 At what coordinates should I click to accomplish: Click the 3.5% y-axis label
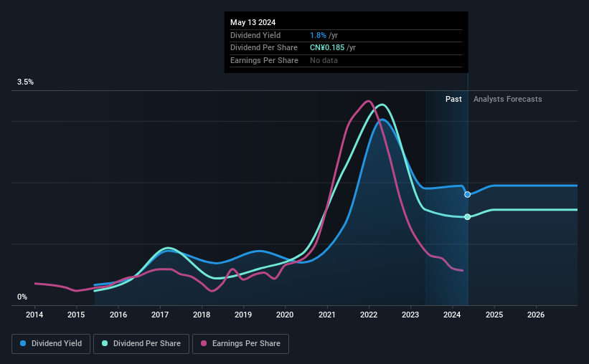tap(25, 82)
